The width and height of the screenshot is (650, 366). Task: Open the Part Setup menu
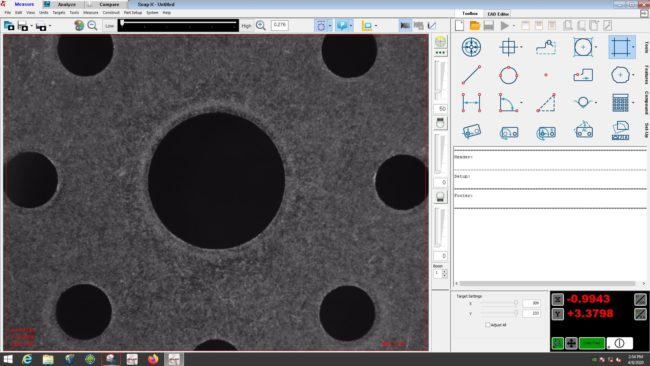tap(133, 13)
